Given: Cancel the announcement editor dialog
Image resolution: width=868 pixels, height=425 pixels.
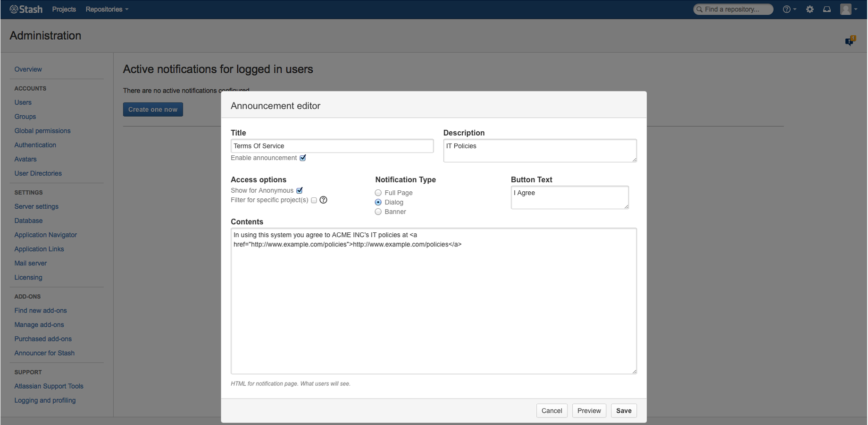Looking at the screenshot, I should pos(551,411).
